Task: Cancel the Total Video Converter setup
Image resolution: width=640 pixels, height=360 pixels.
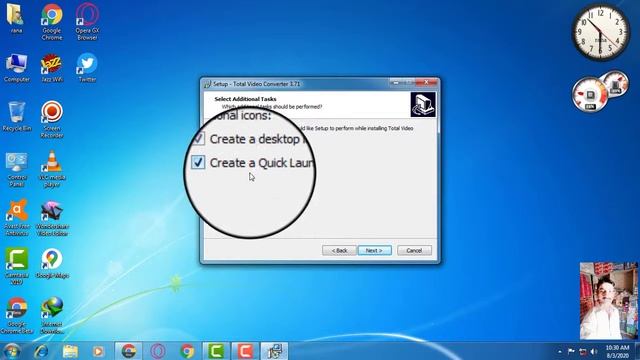Action: (x=414, y=250)
